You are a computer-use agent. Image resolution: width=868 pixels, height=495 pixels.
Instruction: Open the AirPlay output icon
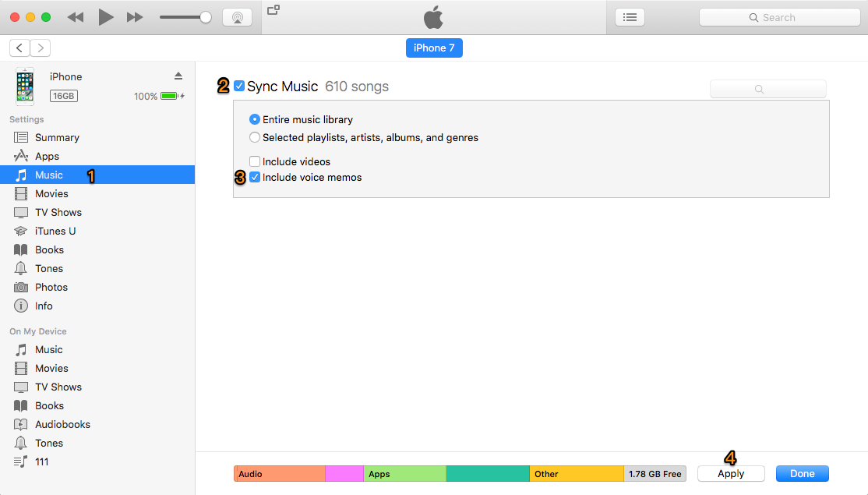(238, 17)
